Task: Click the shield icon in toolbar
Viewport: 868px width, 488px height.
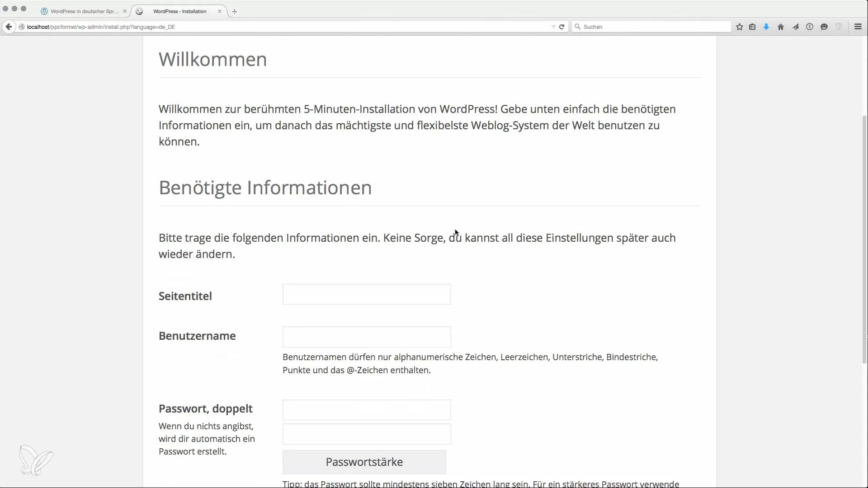Action: [839, 27]
